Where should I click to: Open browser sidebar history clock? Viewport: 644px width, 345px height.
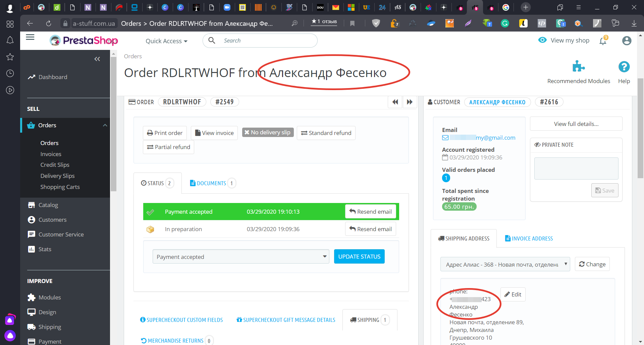point(10,73)
